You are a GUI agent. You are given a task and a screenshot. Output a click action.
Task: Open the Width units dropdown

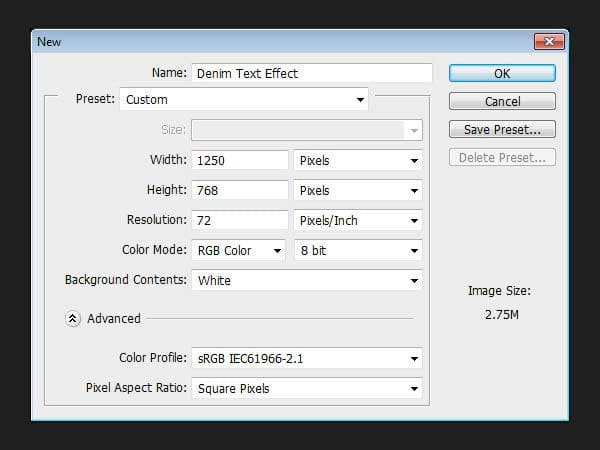pos(358,160)
